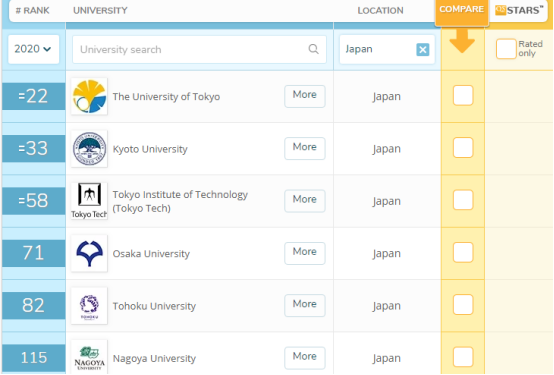The height and width of the screenshot is (375, 554).
Task: Open the 2020 year dropdown
Action: [x=34, y=49]
